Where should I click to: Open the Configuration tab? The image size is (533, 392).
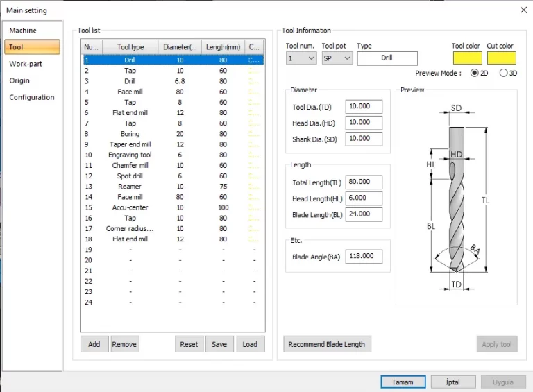[x=32, y=97]
